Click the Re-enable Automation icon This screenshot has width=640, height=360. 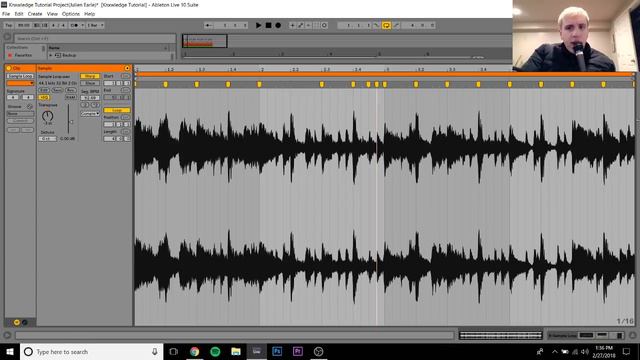[x=309, y=25]
